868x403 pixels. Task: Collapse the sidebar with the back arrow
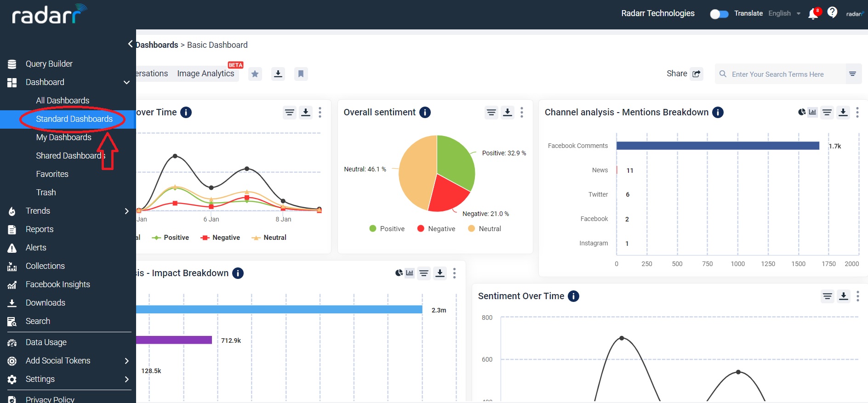pos(131,44)
